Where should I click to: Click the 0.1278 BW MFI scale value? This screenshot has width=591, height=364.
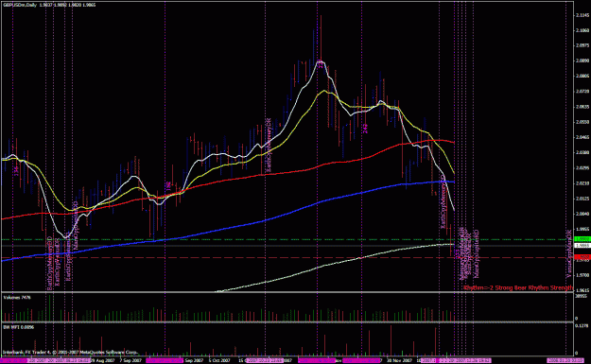point(582,326)
